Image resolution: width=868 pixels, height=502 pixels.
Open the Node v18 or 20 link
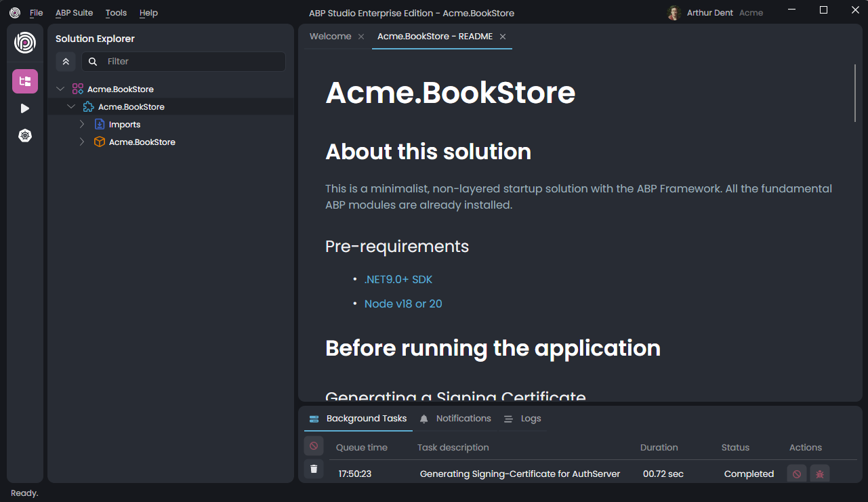[403, 304]
